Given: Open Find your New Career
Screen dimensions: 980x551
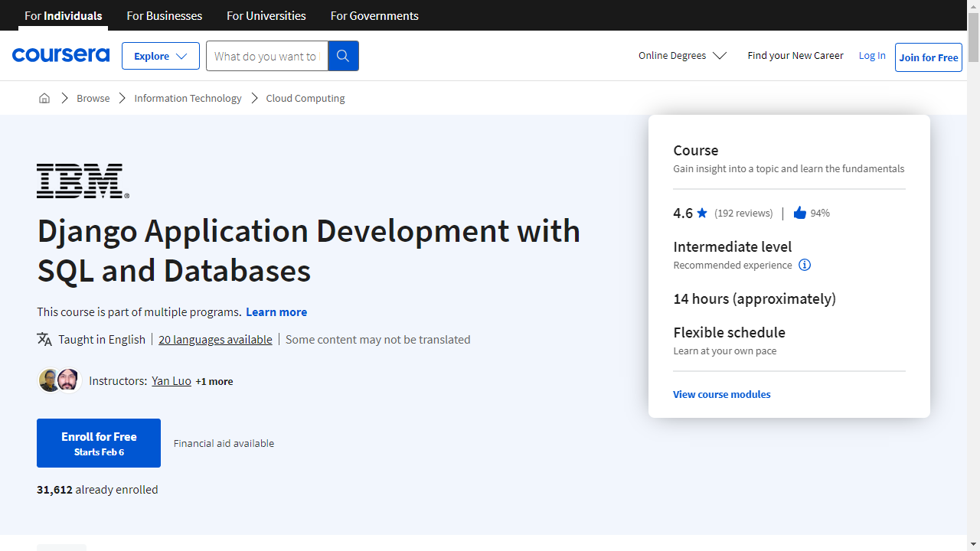Looking at the screenshot, I should pyautogui.click(x=795, y=55).
